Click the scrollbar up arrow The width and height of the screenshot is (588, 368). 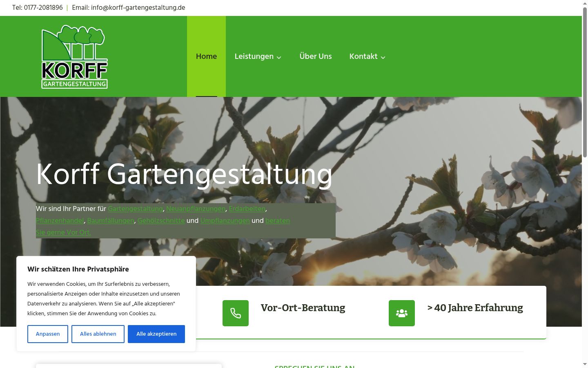[585, 3]
